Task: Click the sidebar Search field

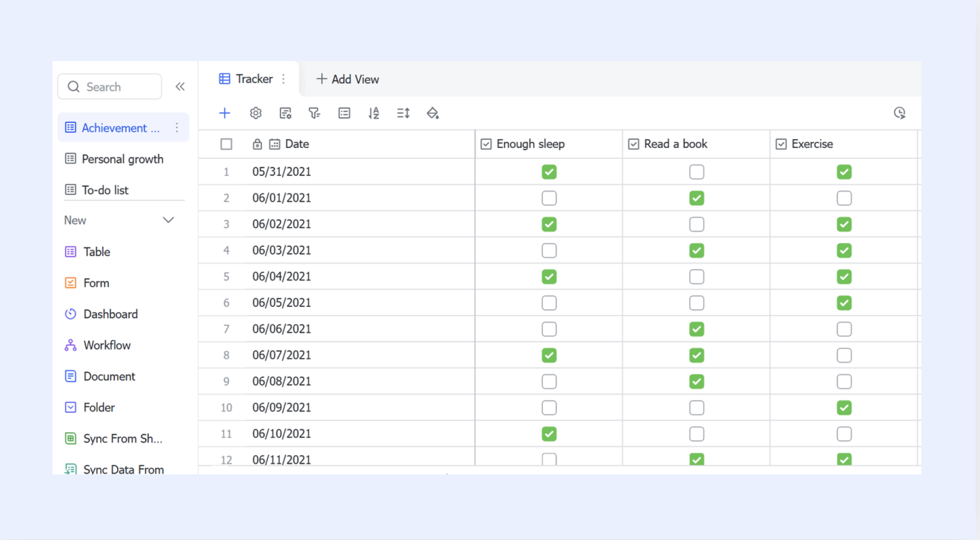Action: coord(110,87)
